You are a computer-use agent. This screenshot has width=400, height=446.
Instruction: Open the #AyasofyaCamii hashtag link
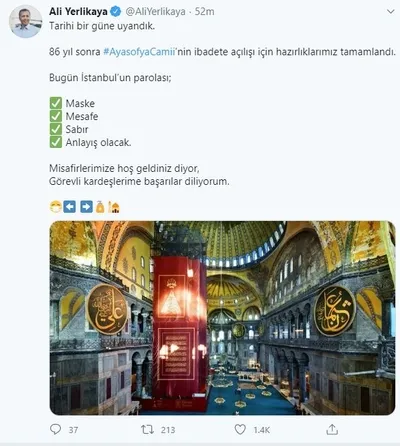click(139, 52)
